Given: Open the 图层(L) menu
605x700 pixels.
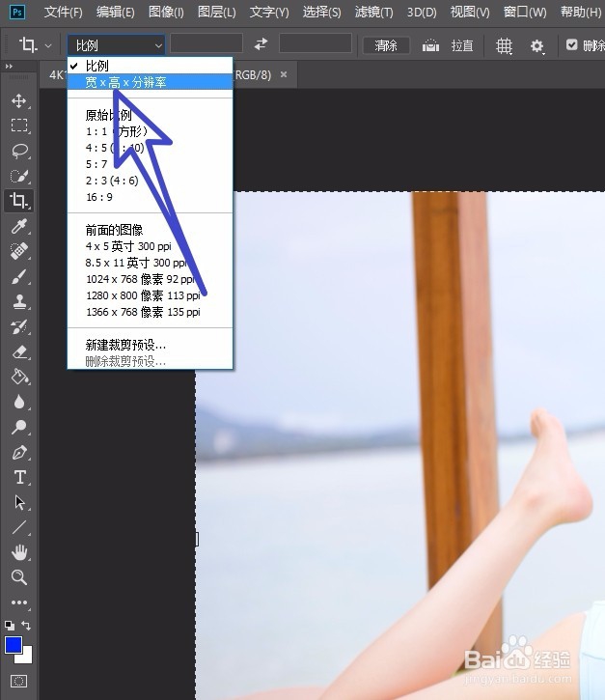Looking at the screenshot, I should click(x=217, y=12).
